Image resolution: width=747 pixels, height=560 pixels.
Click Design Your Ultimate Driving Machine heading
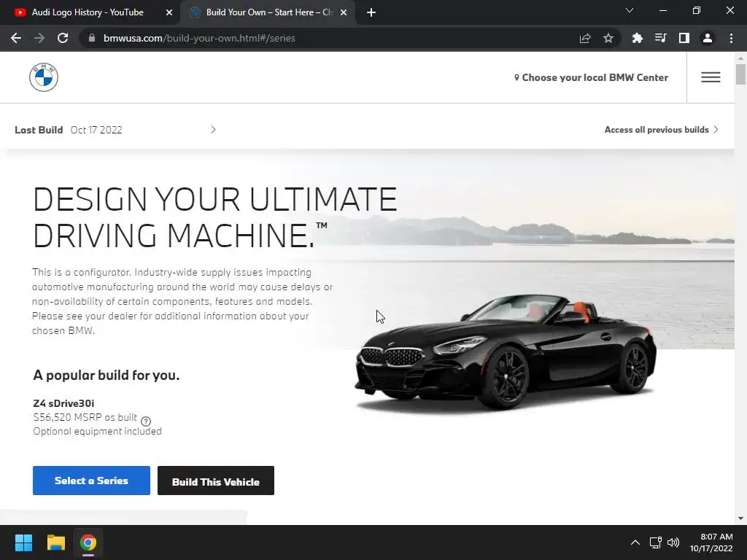coord(215,217)
